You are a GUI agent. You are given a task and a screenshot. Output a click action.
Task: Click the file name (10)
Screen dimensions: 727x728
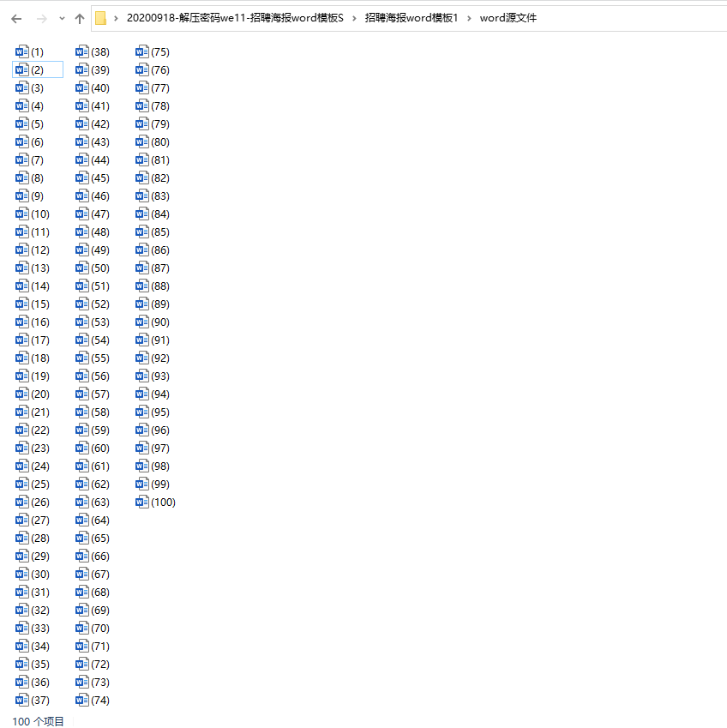click(40, 214)
